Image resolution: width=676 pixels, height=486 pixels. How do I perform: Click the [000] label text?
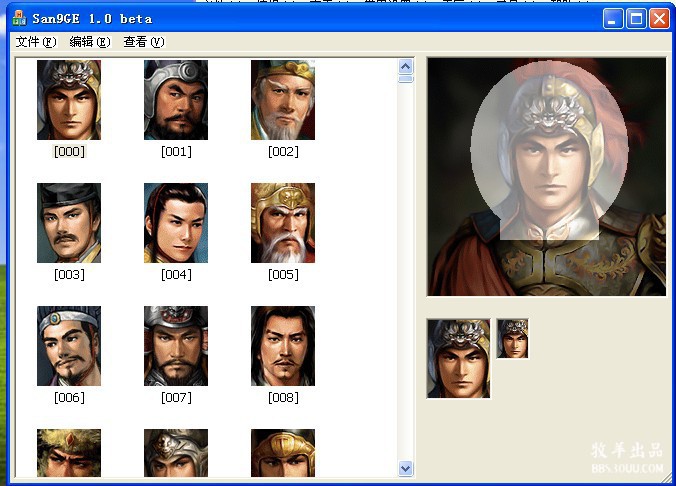(69, 152)
